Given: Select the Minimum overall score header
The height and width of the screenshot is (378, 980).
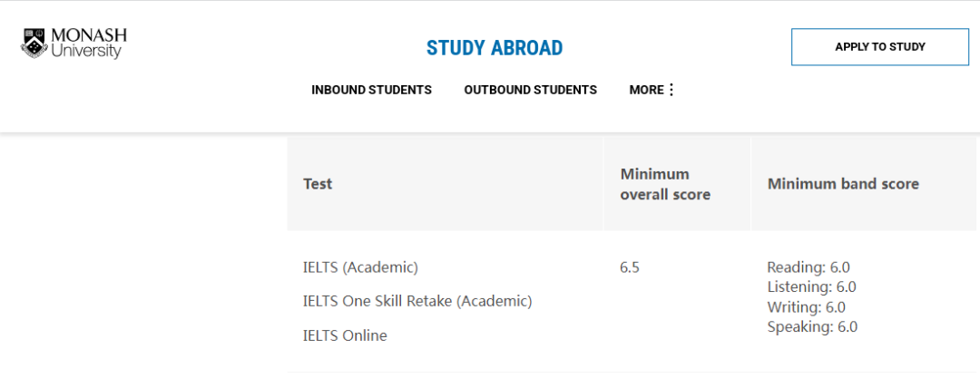Looking at the screenshot, I should click(665, 184).
